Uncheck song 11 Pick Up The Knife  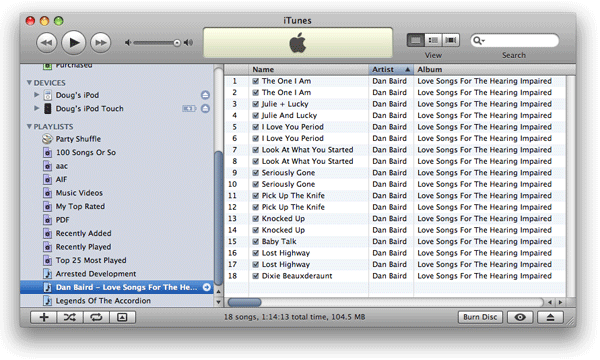256,196
